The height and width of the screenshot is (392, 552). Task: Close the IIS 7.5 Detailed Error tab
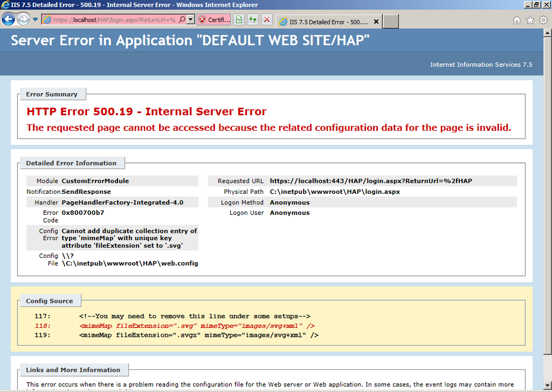[x=376, y=22]
